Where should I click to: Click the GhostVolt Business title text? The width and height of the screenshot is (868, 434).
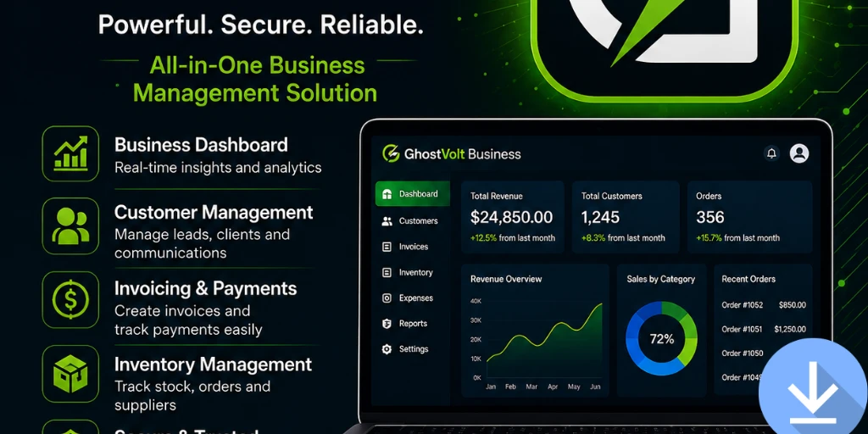pos(462,154)
